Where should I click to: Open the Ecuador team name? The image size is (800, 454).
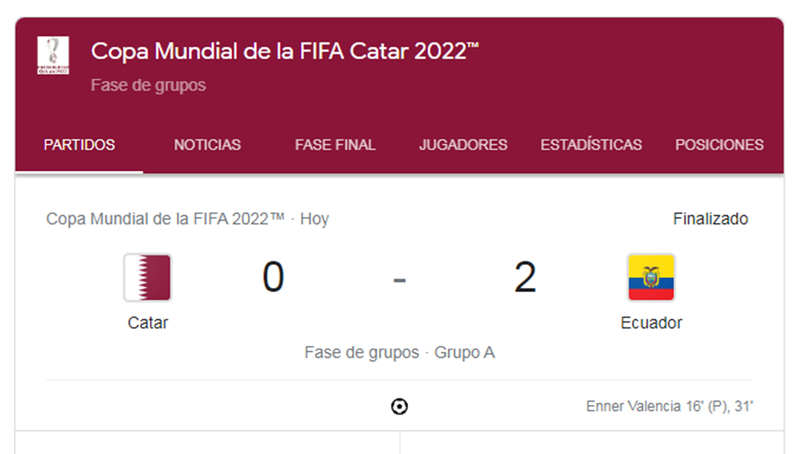(x=651, y=323)
